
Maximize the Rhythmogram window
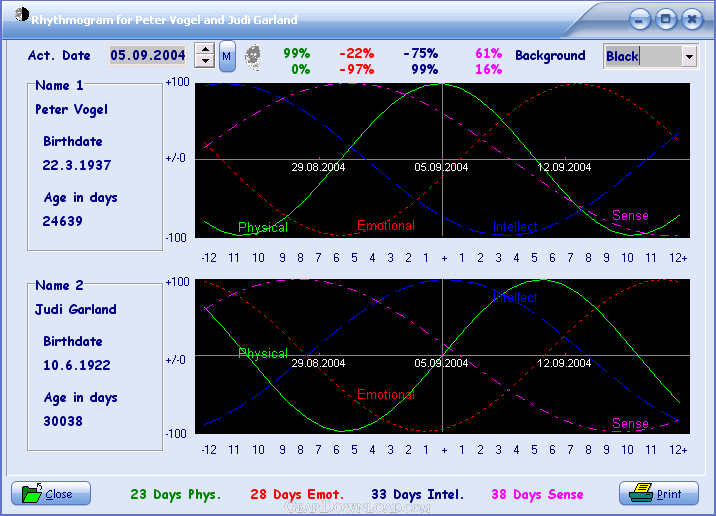(666, 20)
